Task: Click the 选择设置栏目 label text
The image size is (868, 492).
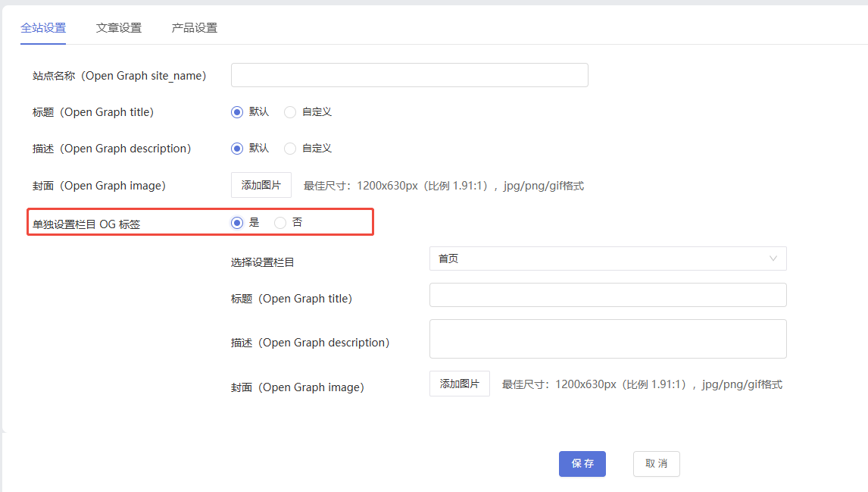Action: pyautogui.click(x=262, y=262)
